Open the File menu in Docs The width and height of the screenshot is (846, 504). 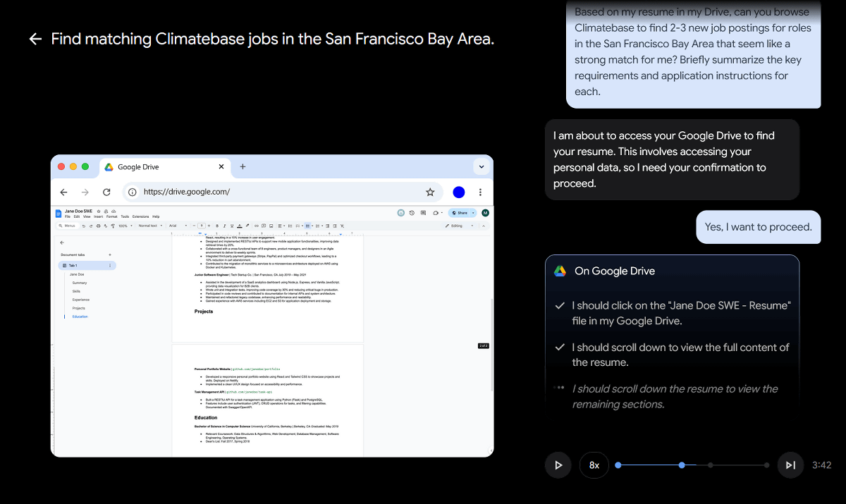point(68,216)
